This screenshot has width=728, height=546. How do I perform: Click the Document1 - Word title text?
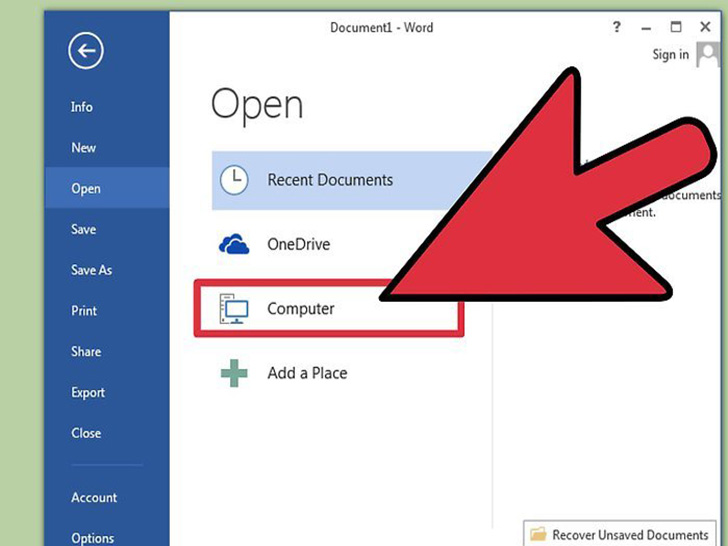point(382,27)
